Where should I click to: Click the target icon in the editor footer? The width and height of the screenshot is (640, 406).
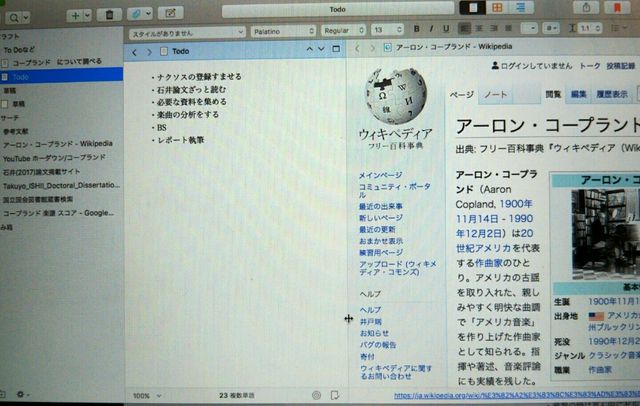pos(316,395)
